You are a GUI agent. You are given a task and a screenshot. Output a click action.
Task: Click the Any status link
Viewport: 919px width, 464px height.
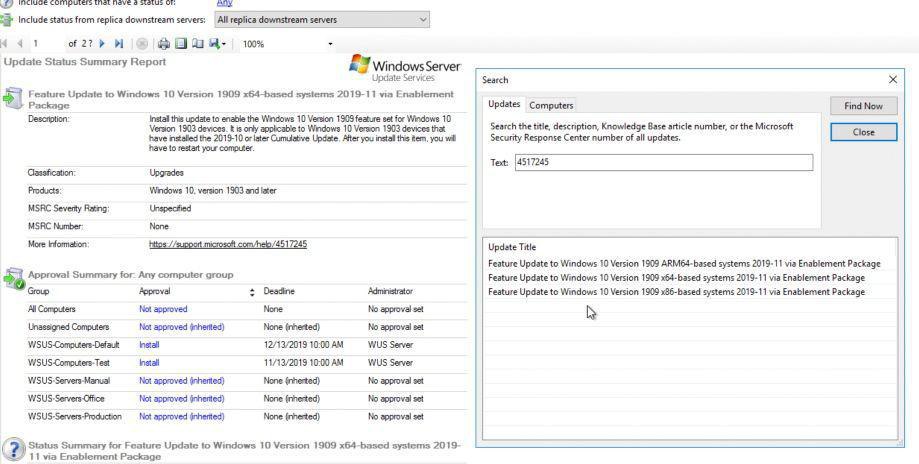click(224, 3)
